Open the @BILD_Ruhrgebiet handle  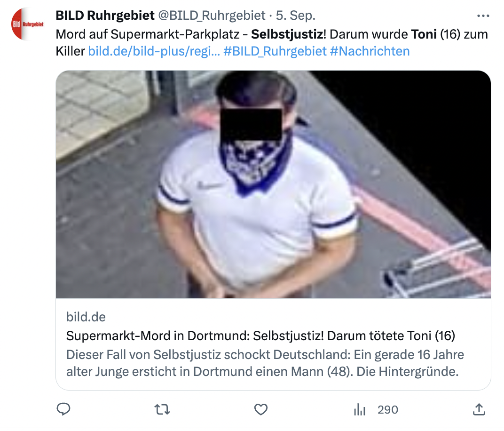point(212,16)
